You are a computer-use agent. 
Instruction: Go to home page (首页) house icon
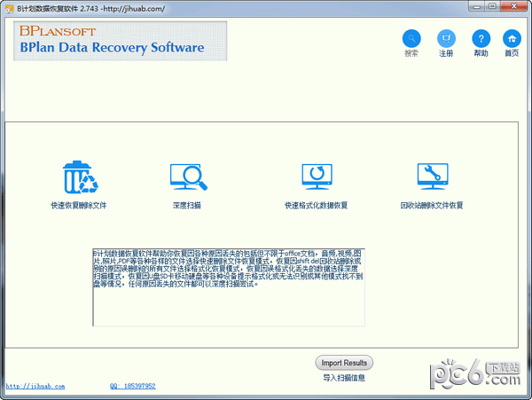click(x=512, y=38)
